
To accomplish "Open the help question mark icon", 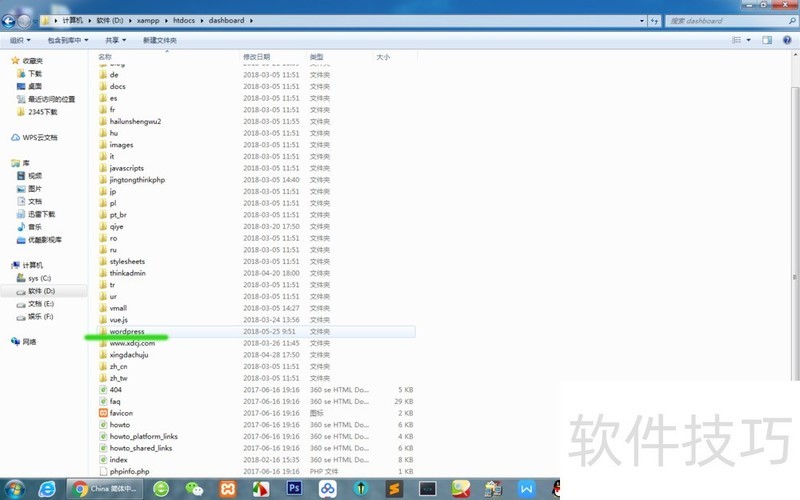I will click(x=787, y=40).
